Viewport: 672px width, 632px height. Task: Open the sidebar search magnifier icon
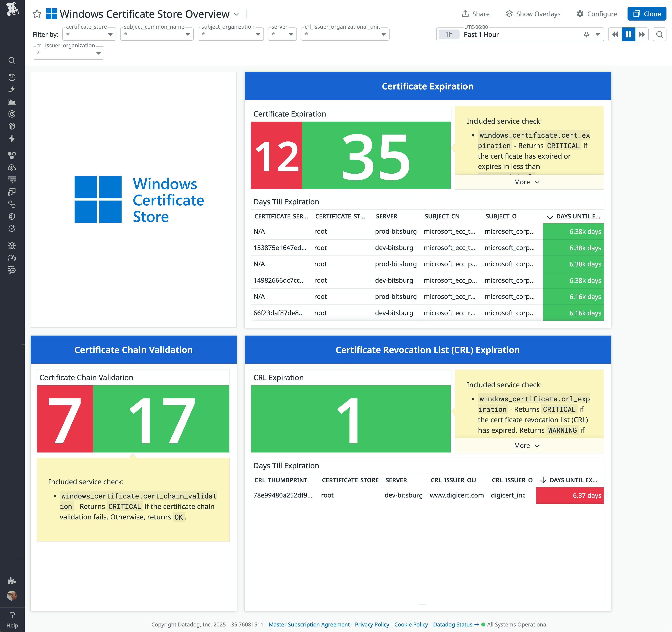click(x=12, y=60)
